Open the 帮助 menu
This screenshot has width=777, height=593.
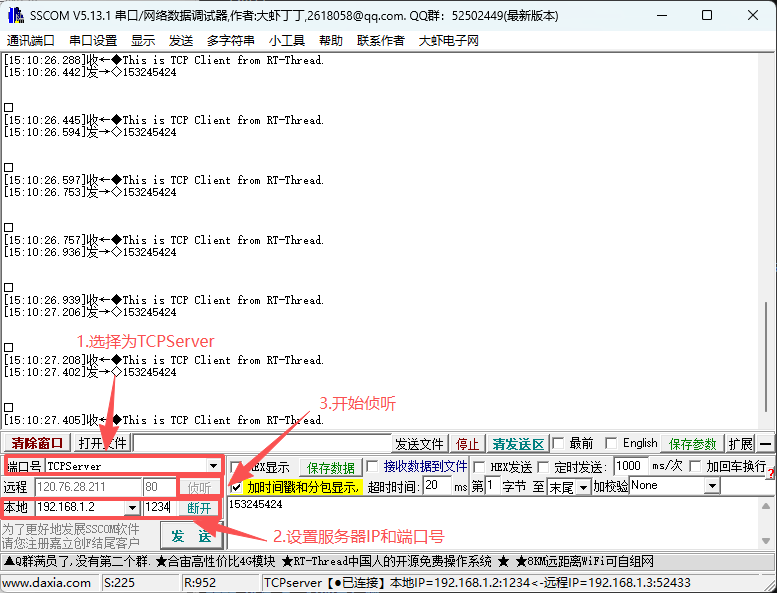[x=331, y=41]
